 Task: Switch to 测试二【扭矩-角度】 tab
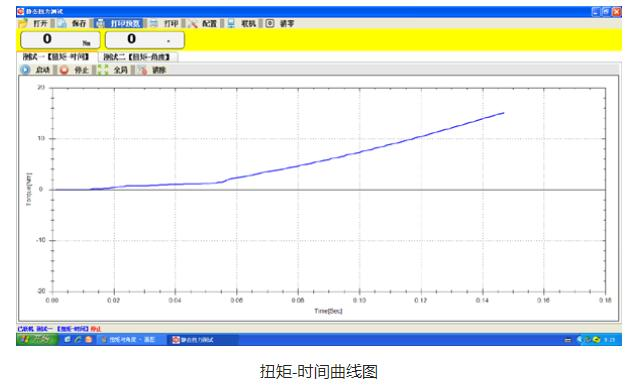[137, 57]
